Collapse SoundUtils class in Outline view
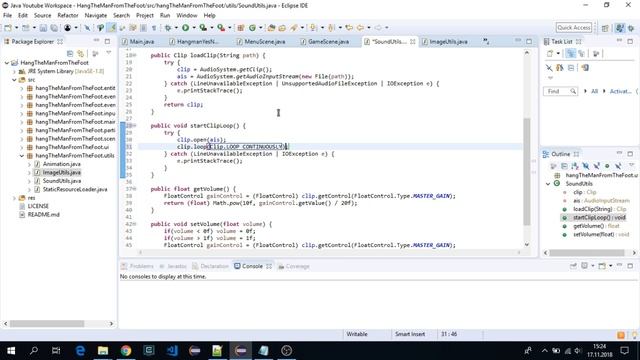 tap(548, 184)
